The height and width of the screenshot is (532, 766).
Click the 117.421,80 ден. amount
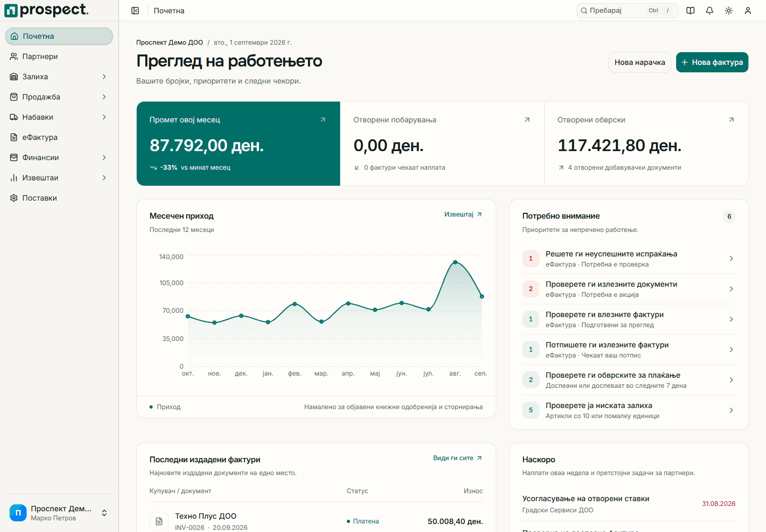point(619,145)
